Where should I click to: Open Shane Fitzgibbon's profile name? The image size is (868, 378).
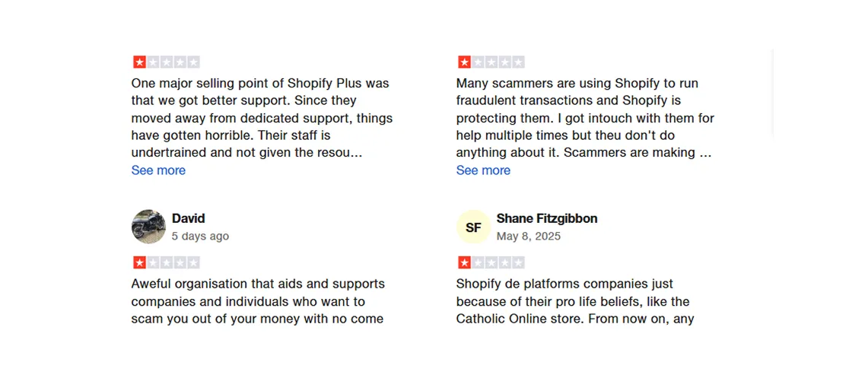[x=546, y=218]
